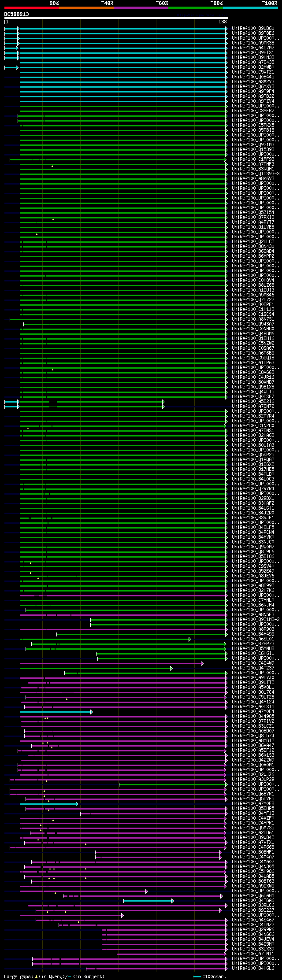This screenshot has height=980, width=282.
Task: Open hit UniRef100_B9HM33
Action: tap(253, 58)
